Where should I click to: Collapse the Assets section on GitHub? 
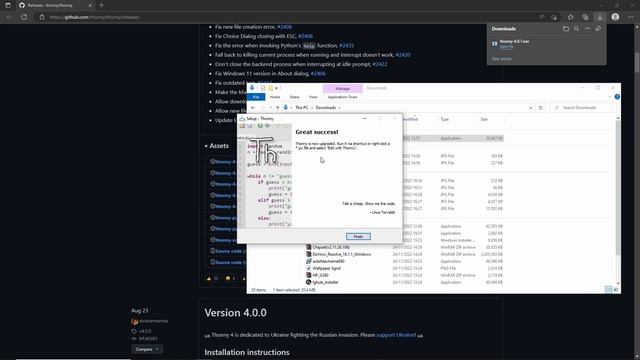coord(217,146)
